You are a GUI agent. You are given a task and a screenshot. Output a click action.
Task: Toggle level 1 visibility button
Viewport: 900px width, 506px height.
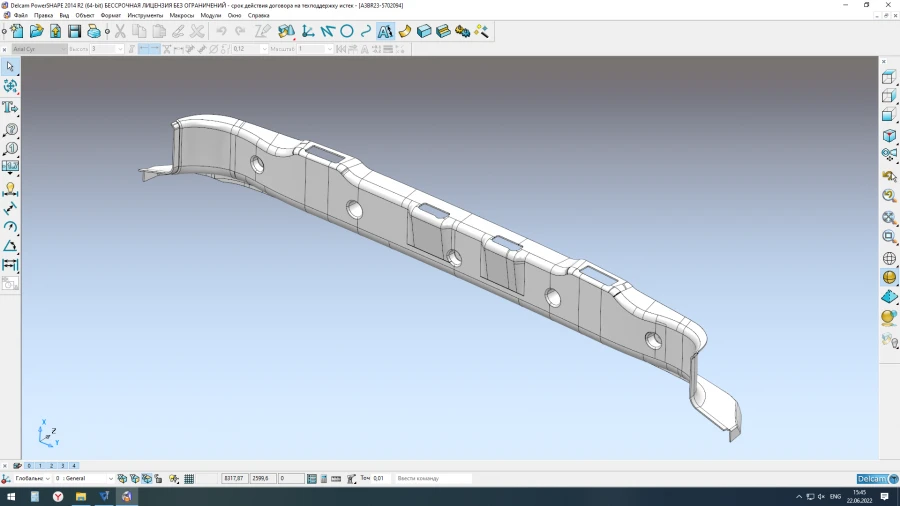40,466
